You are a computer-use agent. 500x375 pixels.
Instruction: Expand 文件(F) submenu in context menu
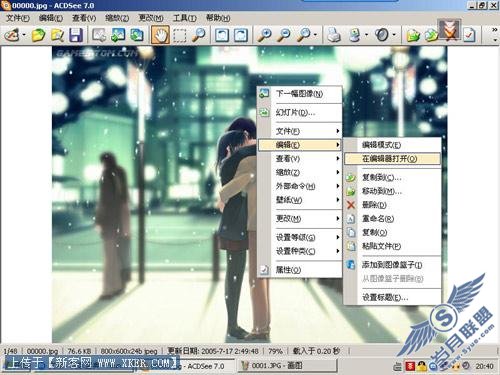pyautogui.click(x=300, y=131)
